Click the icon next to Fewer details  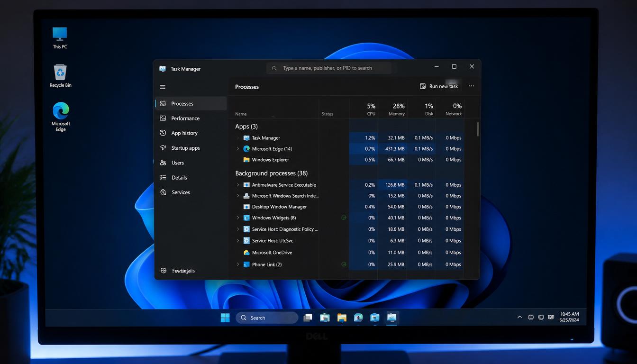pos(164,271)
